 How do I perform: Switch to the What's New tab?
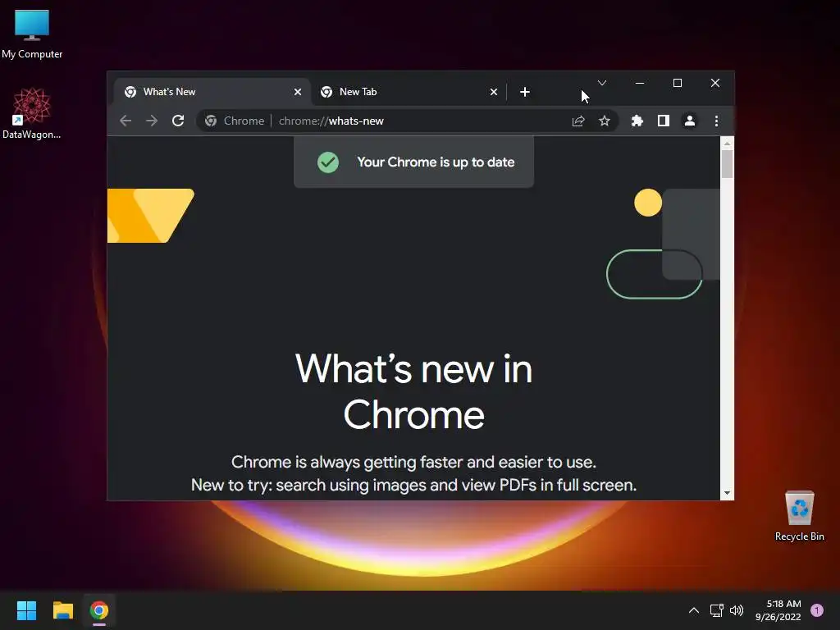212,92
